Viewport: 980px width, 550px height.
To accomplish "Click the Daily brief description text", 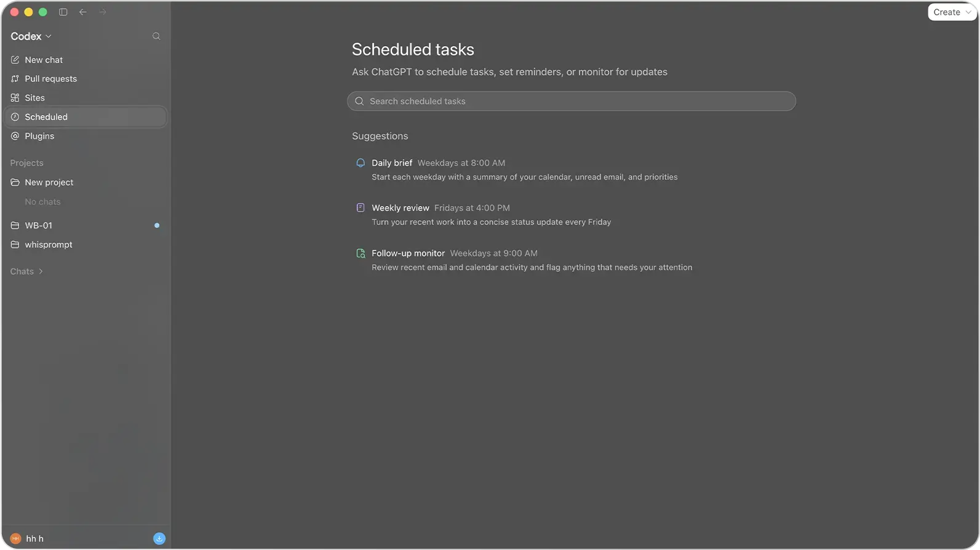I will click(x=525, y=177).
